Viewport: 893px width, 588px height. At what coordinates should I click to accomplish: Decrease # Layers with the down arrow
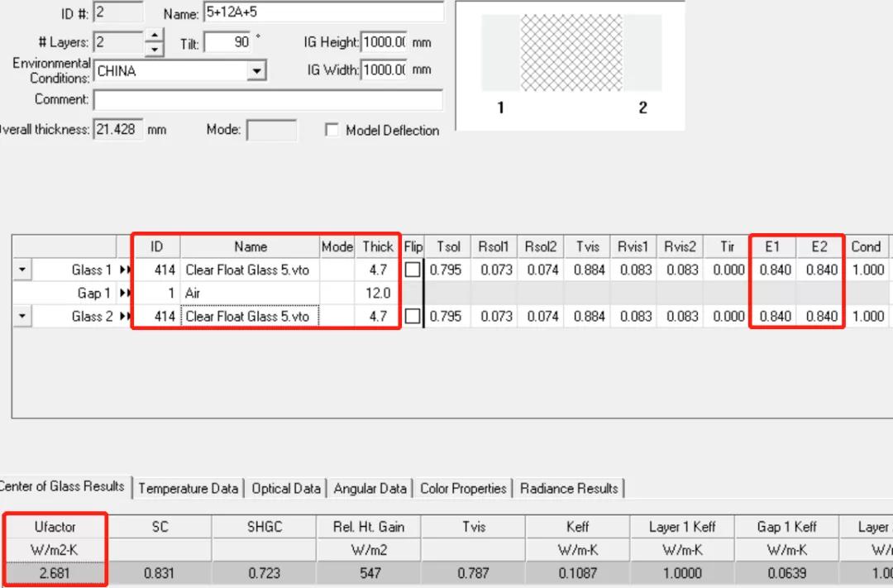tap(155, 50)
